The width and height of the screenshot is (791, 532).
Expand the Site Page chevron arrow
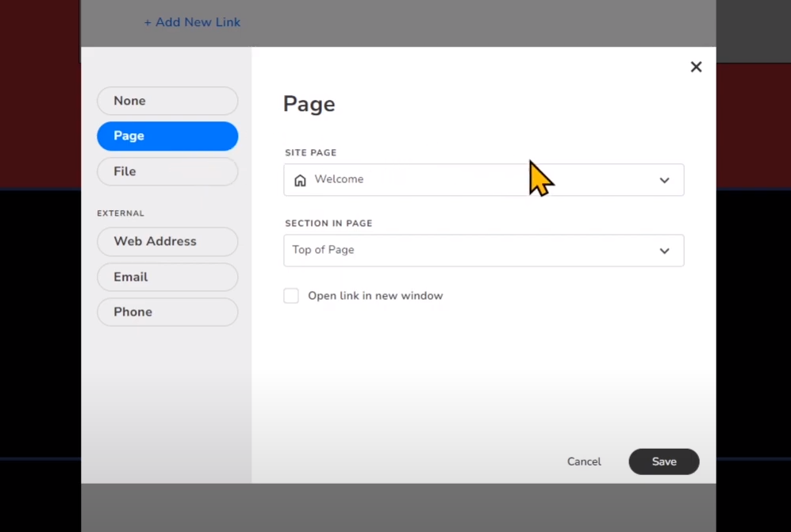[664, 180]
